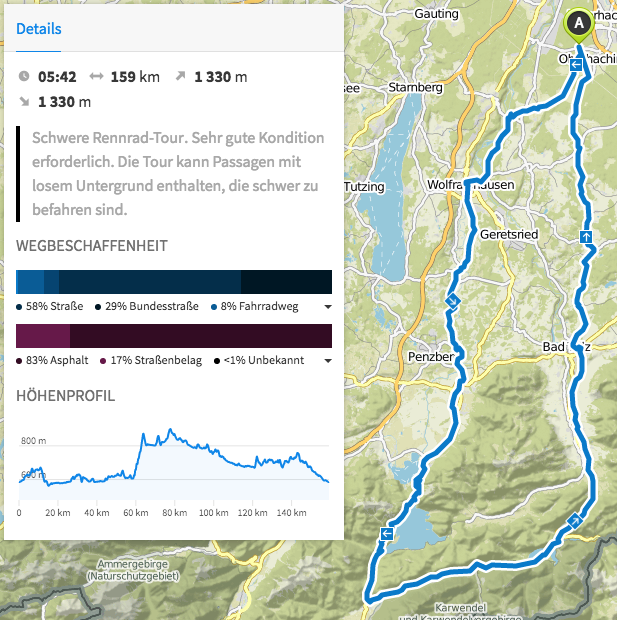Viewport: 617px width, 620px height.
Task: Click the up-right arrow marker at the route's southeast
Action: pos(573,520)
